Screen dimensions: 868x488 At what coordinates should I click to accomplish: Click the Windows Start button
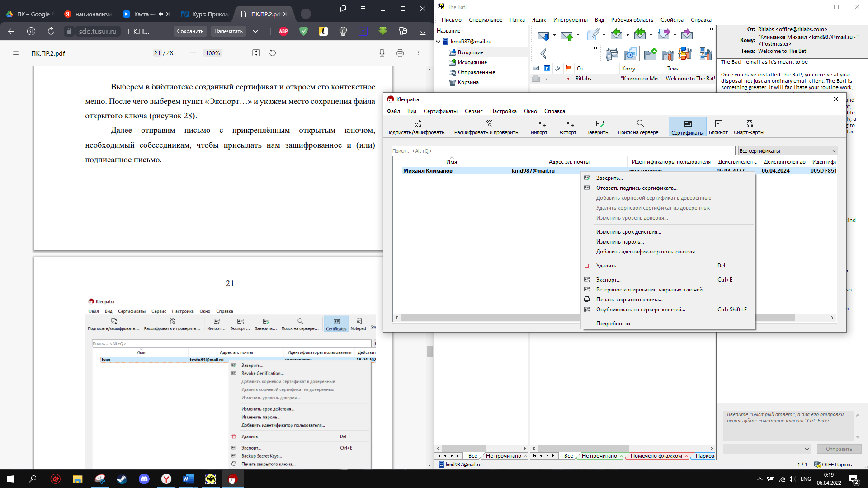click(x=11, y=479)
